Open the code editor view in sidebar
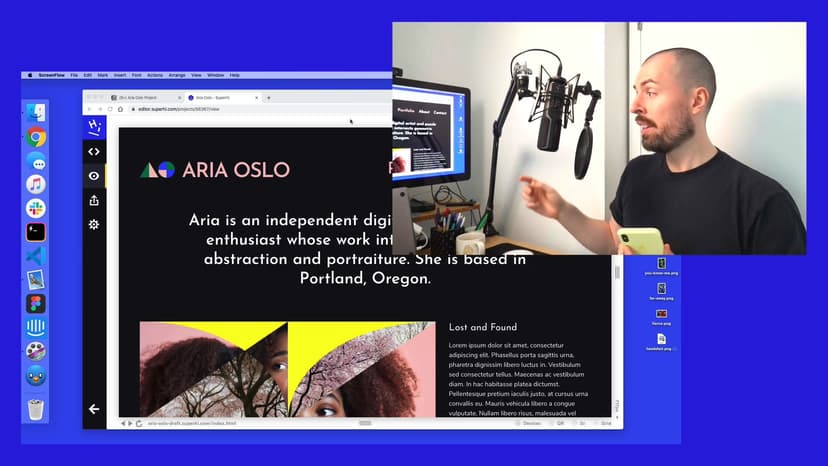Image resolution: width=828 pixels, height=466 pixels. pyautogui.click(x=94, y=152)
